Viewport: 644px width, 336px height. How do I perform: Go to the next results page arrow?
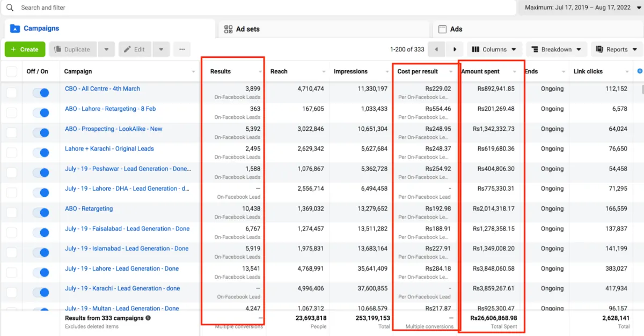[x=455, y=49]
